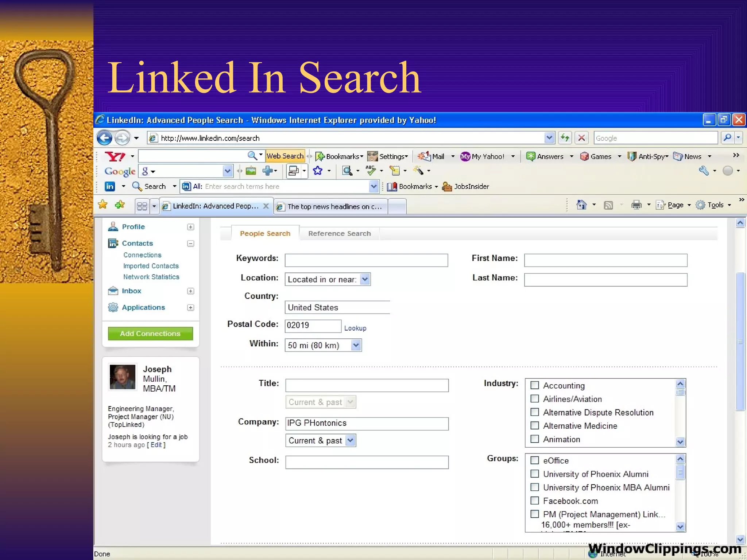Open the Within distance '50 mi (80 km)' dropdown
This screenshot has height=560, width=747.
click(x=323, y=345)
